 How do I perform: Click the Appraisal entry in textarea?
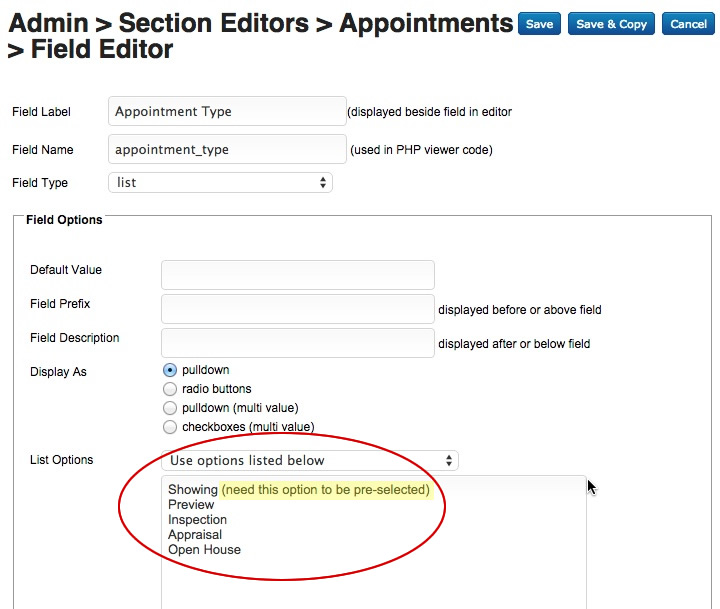pos(195,535)
